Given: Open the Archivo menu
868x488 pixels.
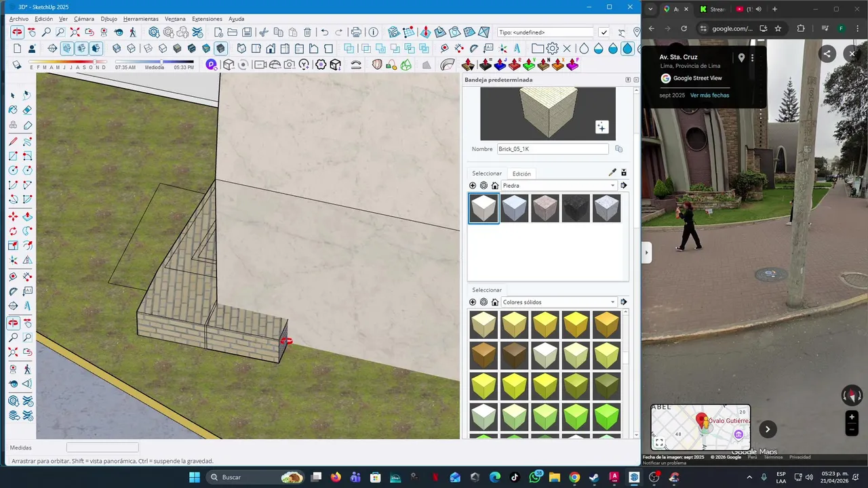Looking at the screenshot, I should point(19,19).
